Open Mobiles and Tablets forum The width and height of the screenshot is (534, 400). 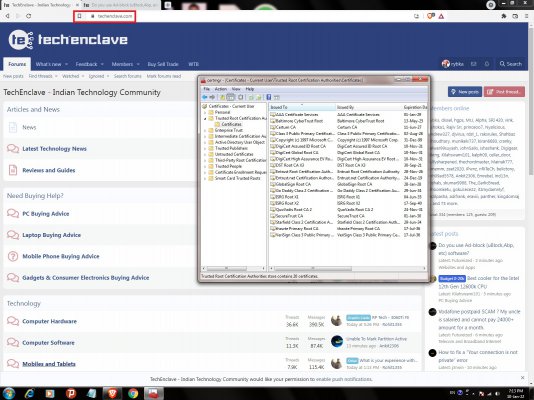(49, 364)
